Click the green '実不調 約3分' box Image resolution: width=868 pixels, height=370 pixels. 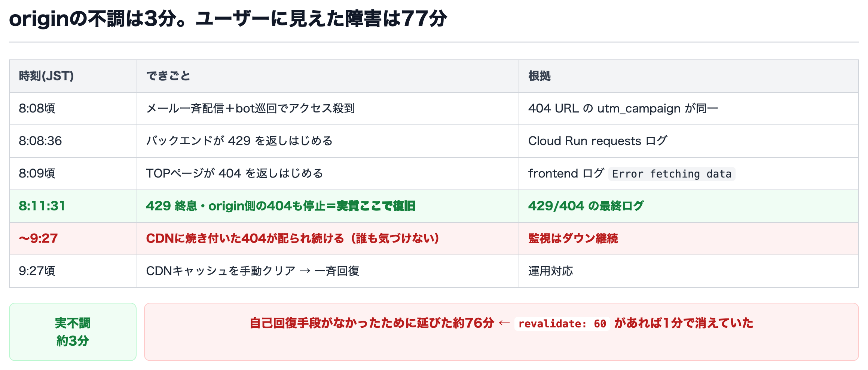coord(73,332)
